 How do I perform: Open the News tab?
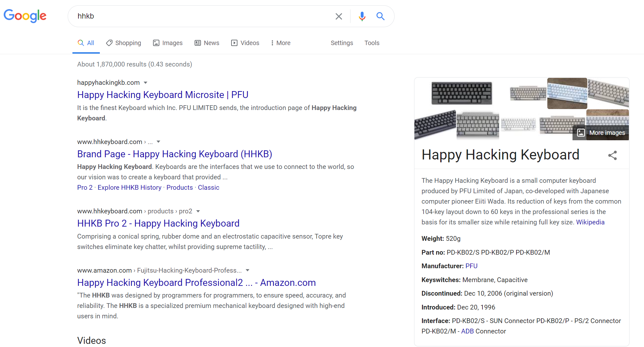click(x=207, y=43)
